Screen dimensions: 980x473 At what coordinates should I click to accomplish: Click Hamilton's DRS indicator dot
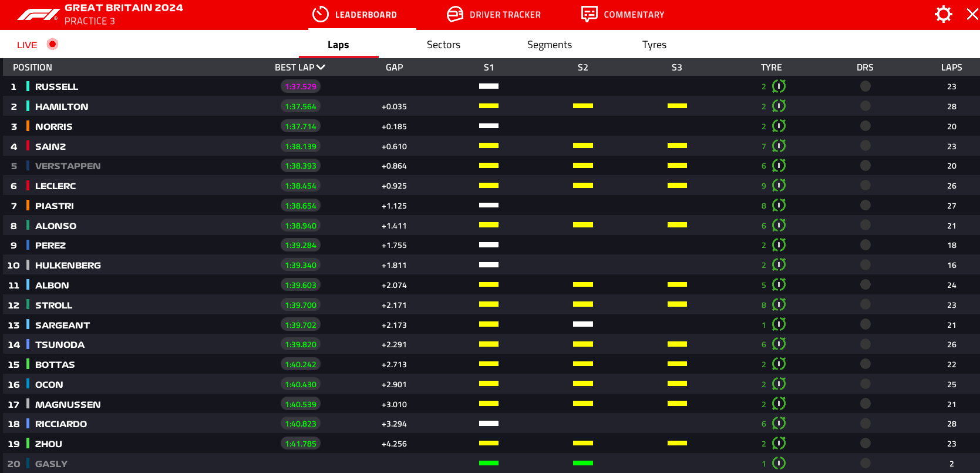click(865, 106)
